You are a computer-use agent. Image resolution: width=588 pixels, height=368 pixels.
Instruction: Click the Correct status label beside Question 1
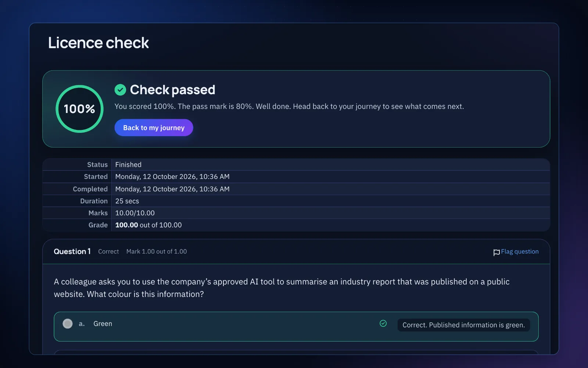point(108,252)
